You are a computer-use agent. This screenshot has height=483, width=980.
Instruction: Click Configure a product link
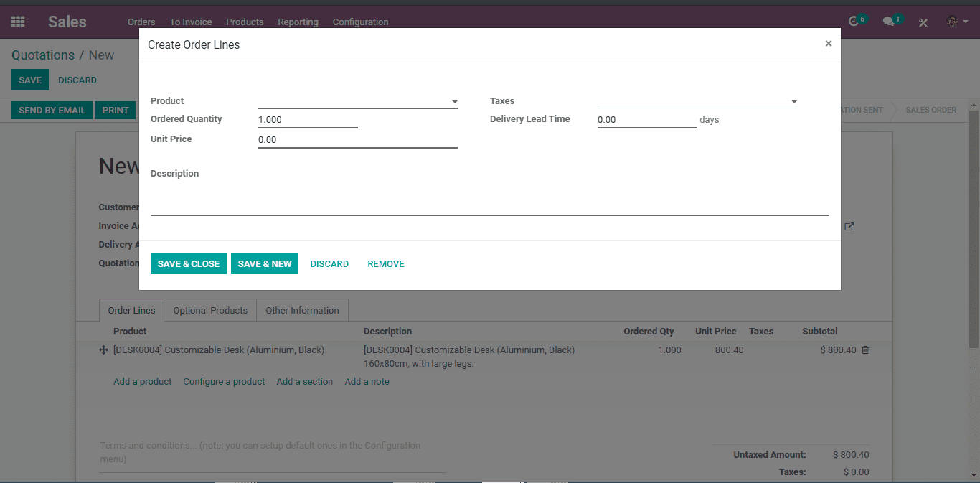pyautogui.click(x=224, y=381)
